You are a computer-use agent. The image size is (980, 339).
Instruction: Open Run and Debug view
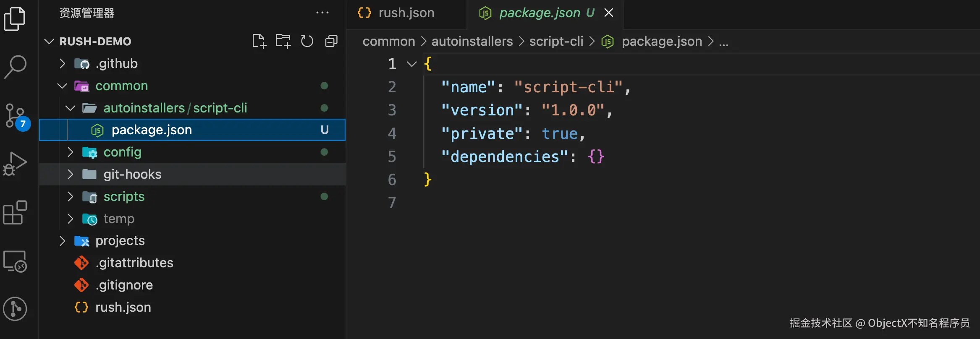coord(15,164)
